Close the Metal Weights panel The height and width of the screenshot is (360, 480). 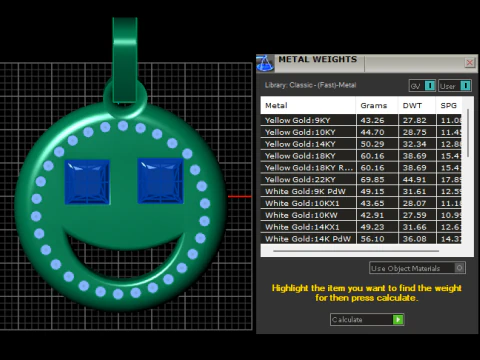click(470, 62)
